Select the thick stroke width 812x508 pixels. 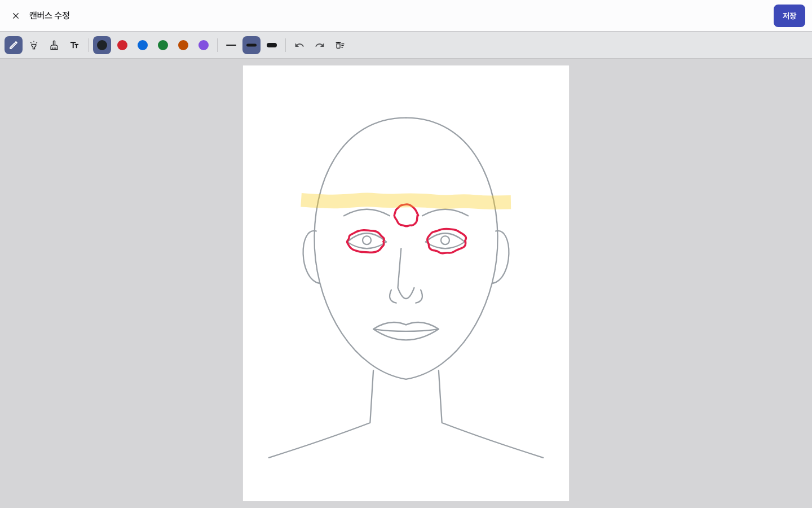(x=272, y=45)
